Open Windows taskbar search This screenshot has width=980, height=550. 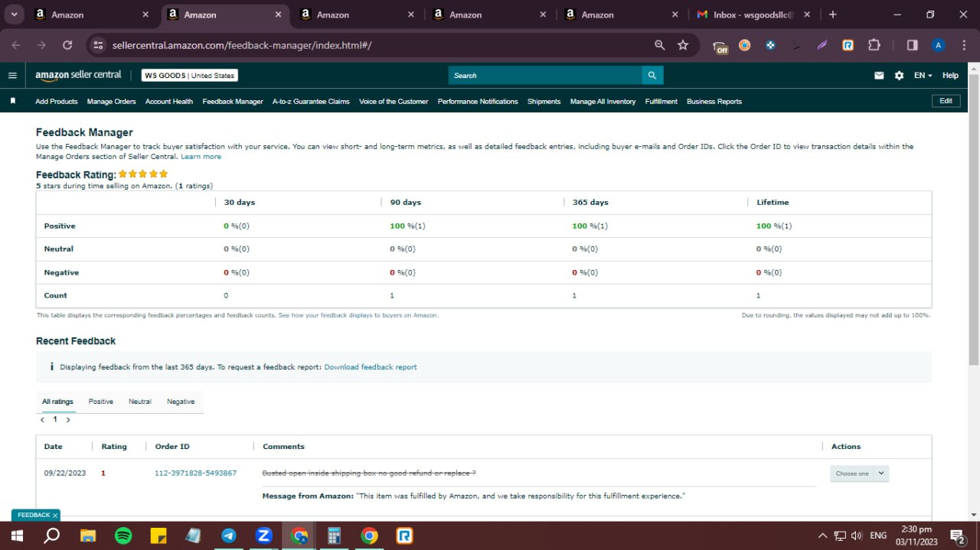coord(52,535)
